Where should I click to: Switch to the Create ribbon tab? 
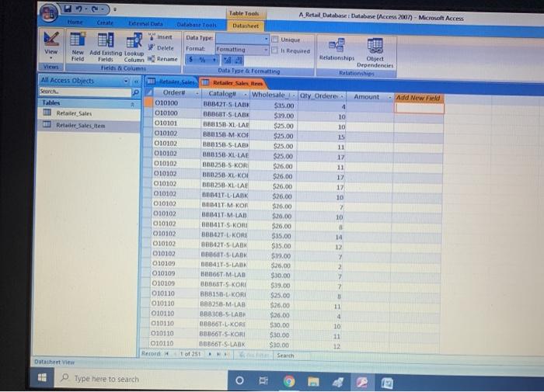[105, 23]
